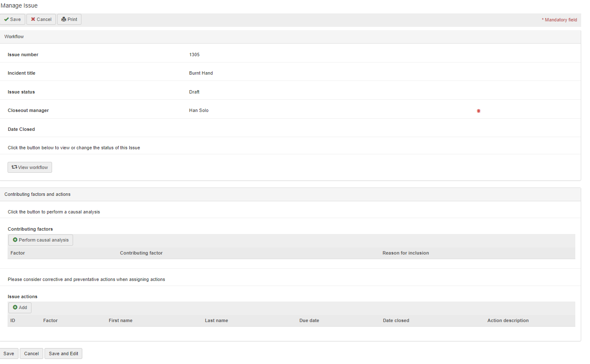Collapse the Workflow panel header
590x364 pixels.
pyautogui.click(x=14, y=37)
